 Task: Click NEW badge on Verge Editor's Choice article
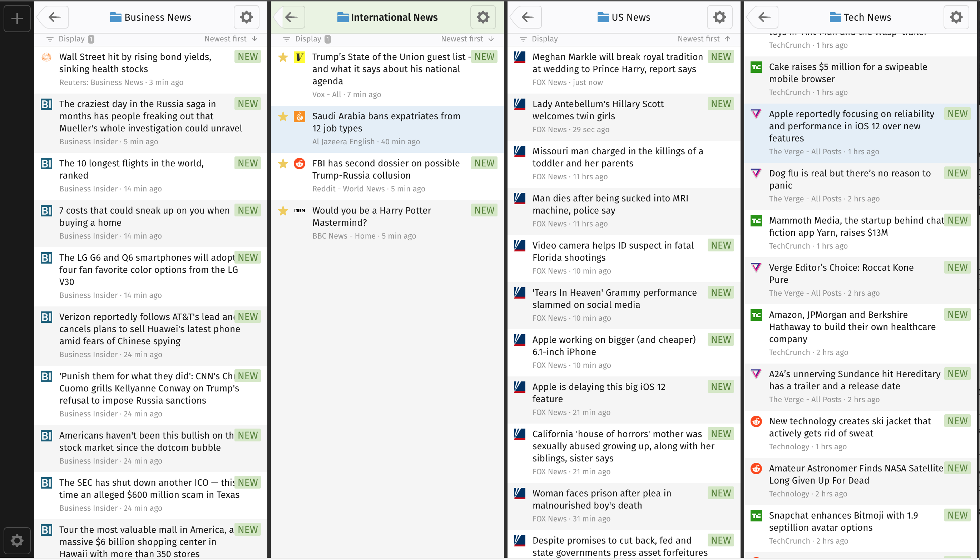pyautogui.click(x=958, y=268)
